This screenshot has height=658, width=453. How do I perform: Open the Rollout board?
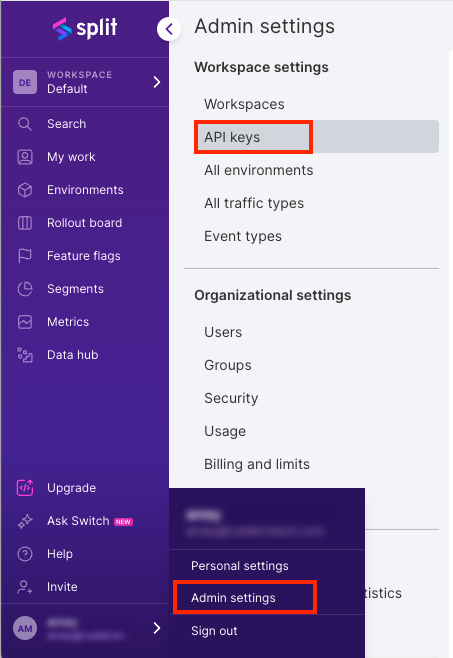click(x=84, y=223)
